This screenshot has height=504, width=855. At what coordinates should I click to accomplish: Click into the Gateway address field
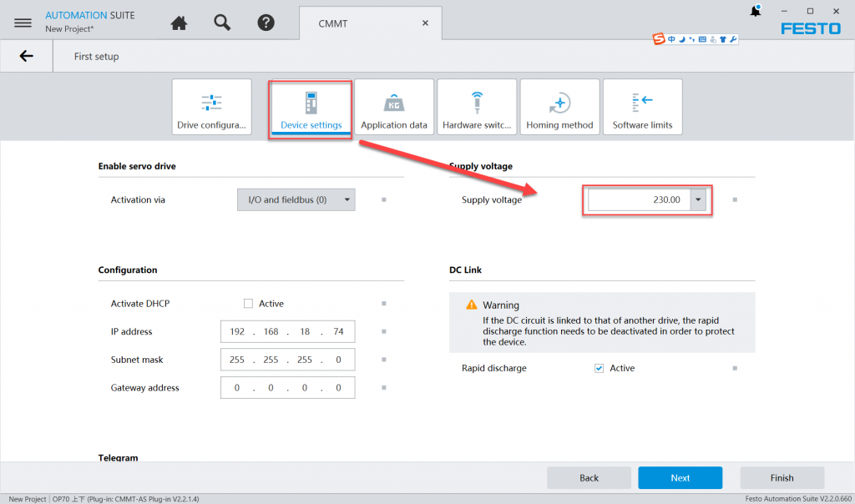tap(287, 388)
